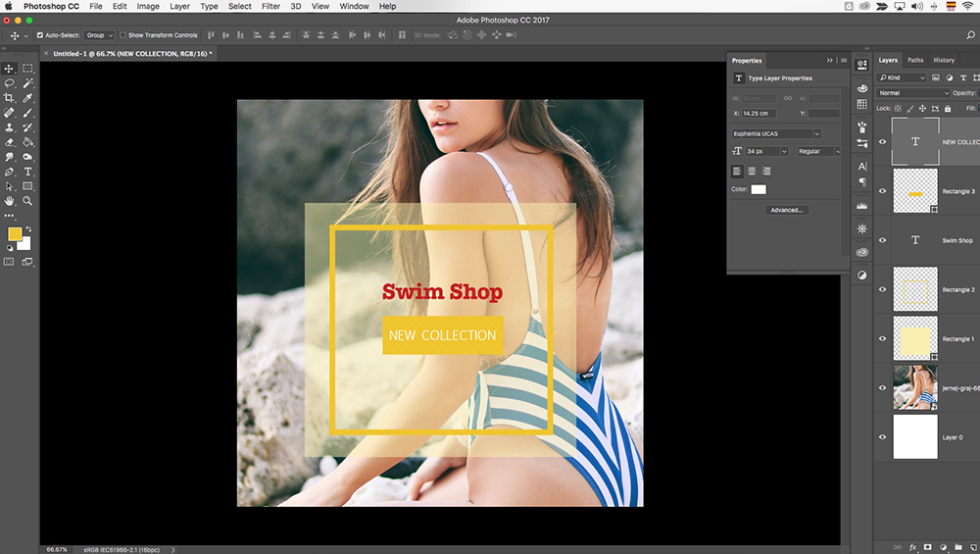Toggle Quick Mask mode

pos(10,262)
